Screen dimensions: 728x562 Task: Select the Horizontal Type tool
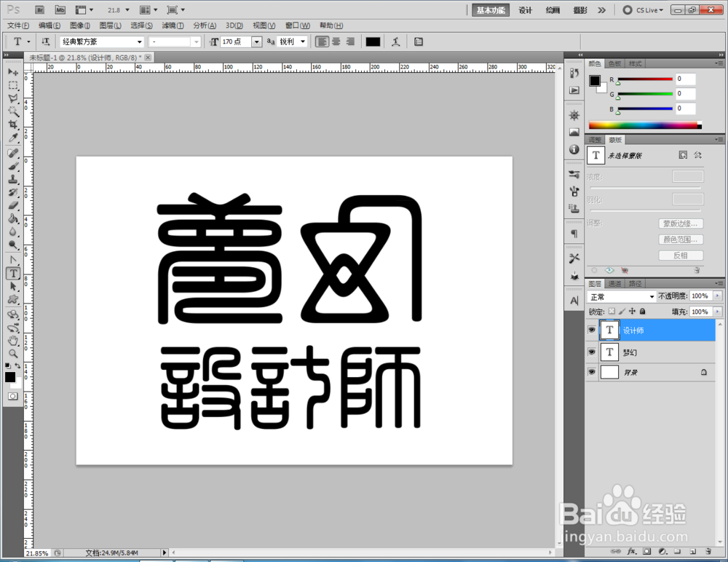coord(13,274)
